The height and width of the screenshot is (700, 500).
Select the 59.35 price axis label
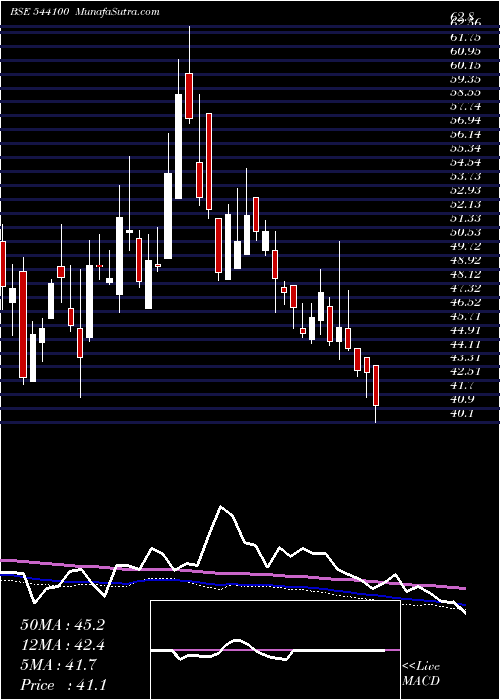(465, 79)
